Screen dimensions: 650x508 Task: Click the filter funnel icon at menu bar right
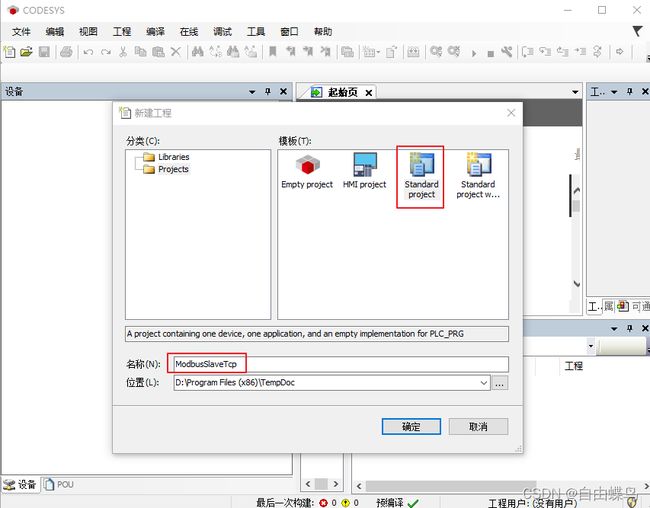pos(637,31)
